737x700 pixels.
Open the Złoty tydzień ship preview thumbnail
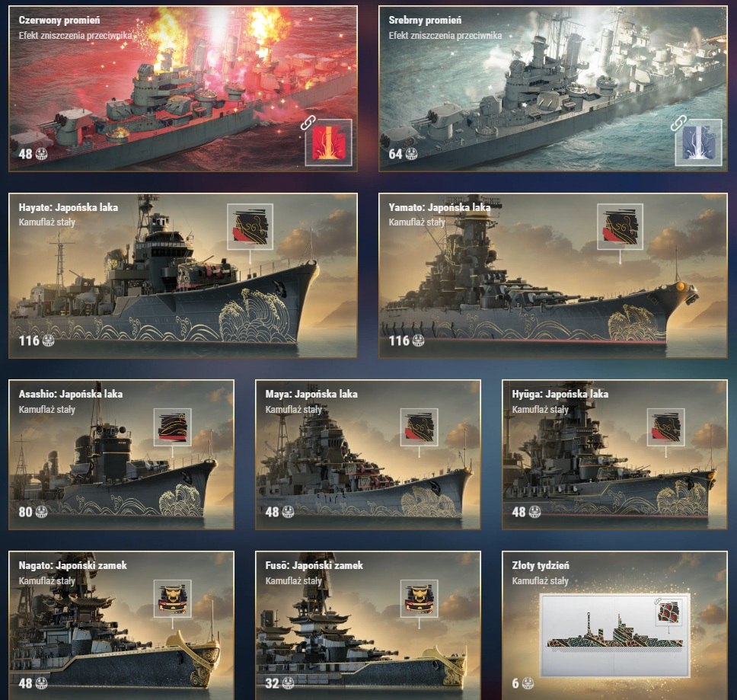[x=614, y=634]
